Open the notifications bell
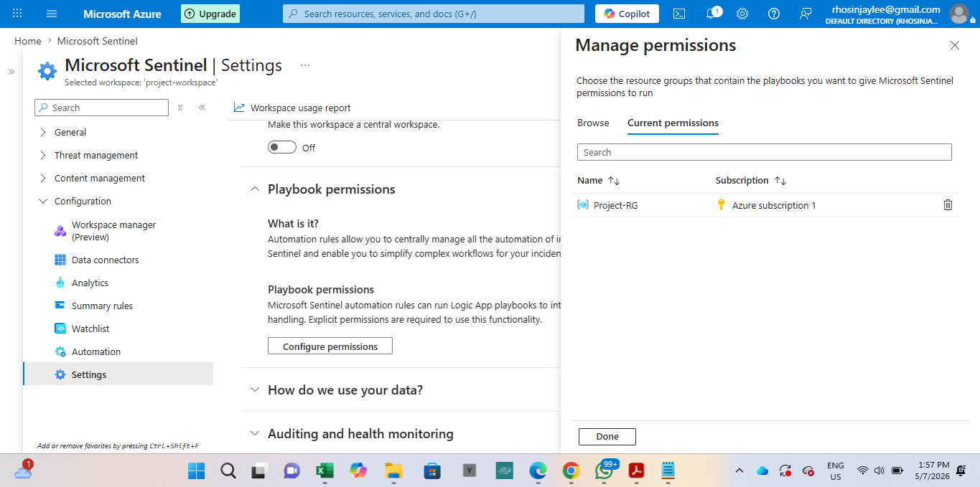This screenshot has width=980, height=487. point(711,14)
